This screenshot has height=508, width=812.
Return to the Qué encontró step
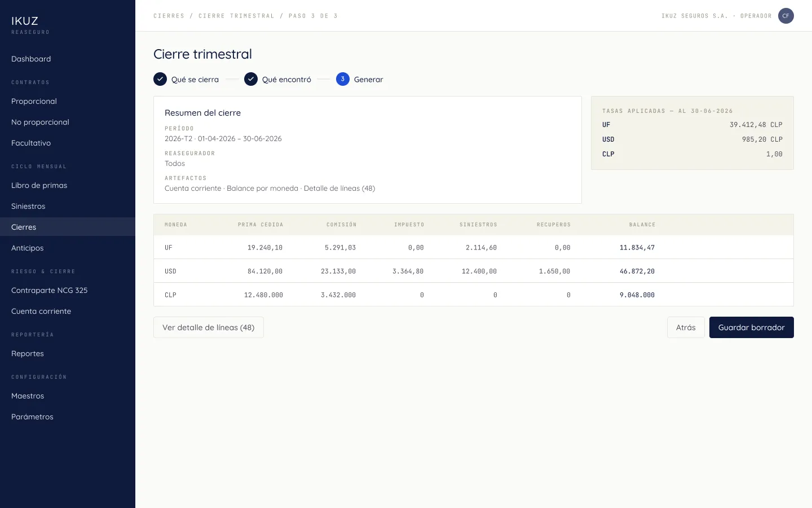(286, 80)
